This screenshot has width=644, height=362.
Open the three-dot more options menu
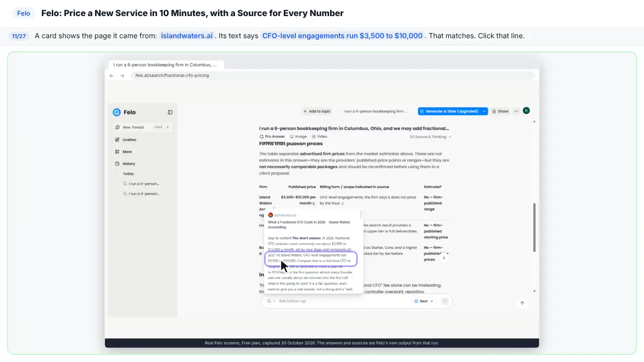pos(516,111)
